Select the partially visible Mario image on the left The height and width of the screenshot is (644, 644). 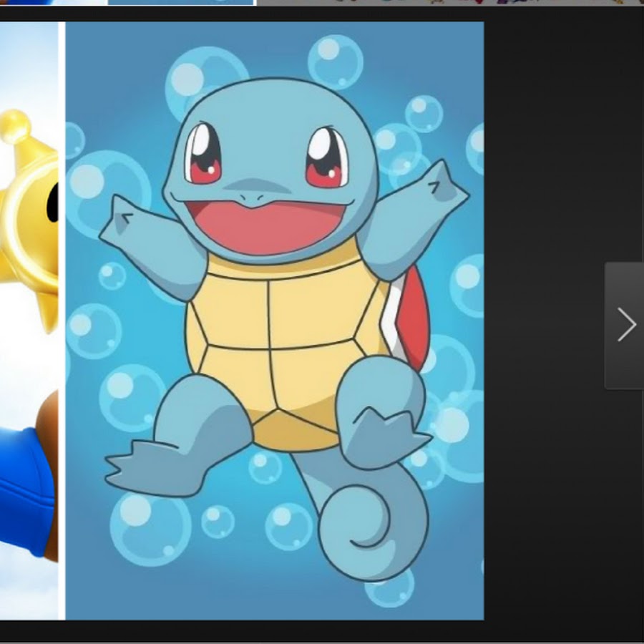[x=29, y=321]
